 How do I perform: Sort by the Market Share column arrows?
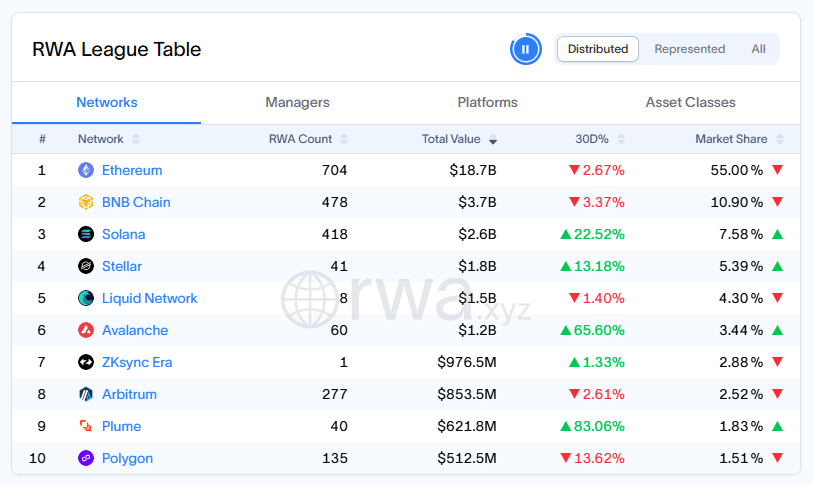(780, 139)
